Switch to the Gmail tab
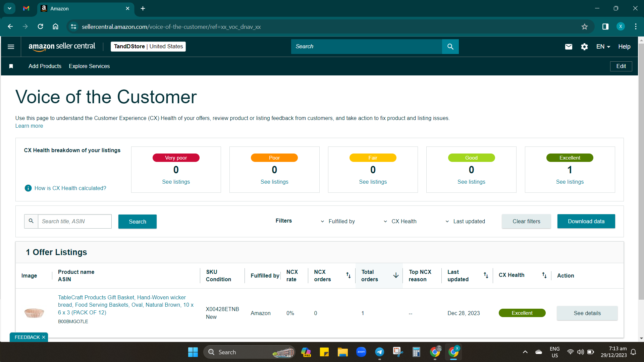Viewport: 644px width, 362px height. (x=26, y=8)
